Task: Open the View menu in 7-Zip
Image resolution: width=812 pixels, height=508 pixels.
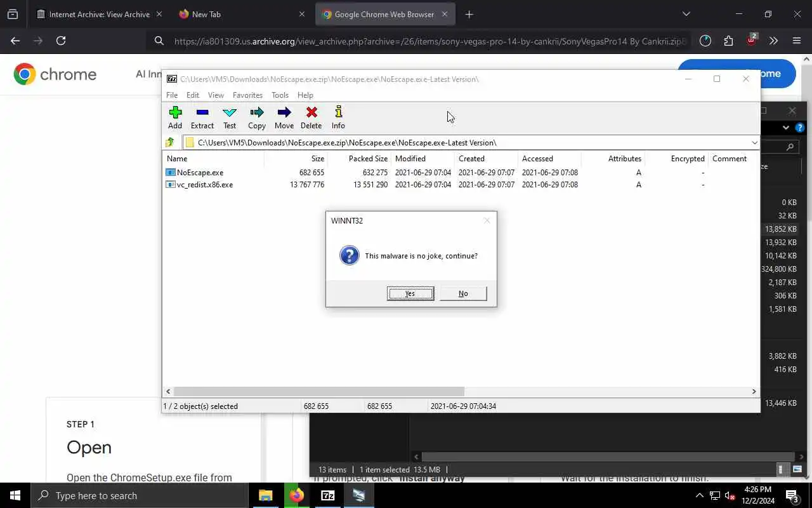Action: [x=216, y=95]
